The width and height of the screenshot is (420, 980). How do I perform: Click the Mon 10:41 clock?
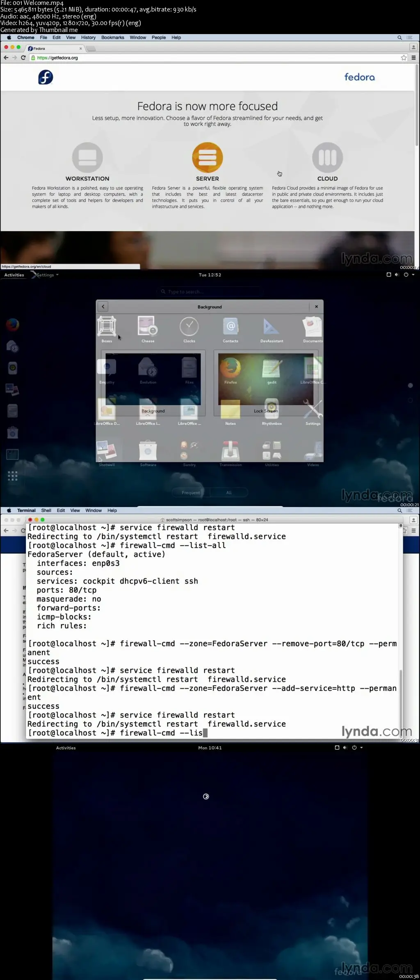[210, 748]
